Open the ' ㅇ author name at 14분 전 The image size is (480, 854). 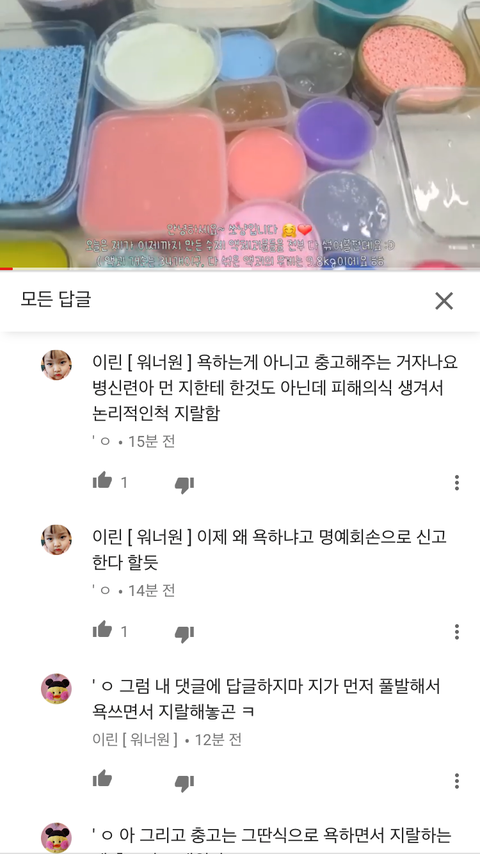pos(101,590)
